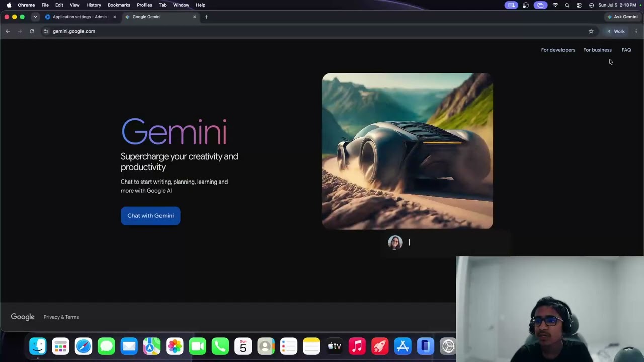This screenshot has height=362, width=644.
Task: Open the Bookmarks menu
Action: coord(119,5)
